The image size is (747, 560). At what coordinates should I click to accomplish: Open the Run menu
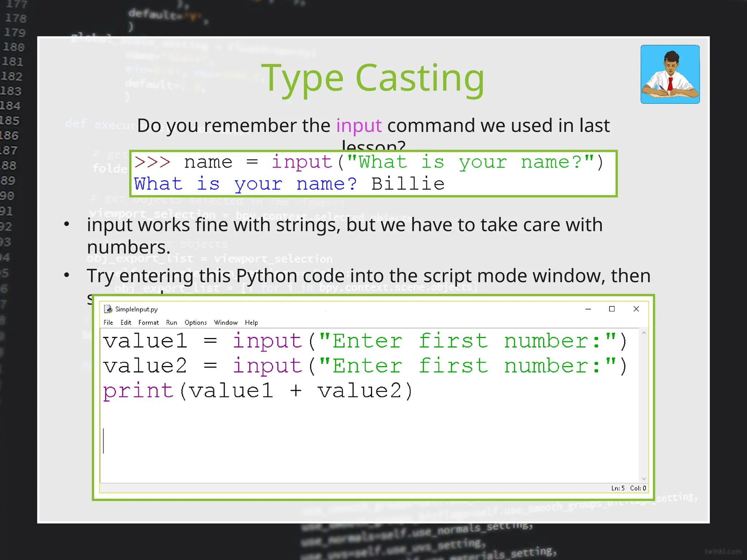pyautogui.click(x=171, y=322)
